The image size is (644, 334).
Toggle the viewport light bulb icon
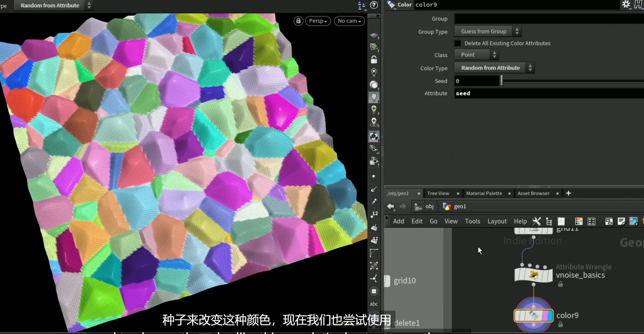(374, 97)
